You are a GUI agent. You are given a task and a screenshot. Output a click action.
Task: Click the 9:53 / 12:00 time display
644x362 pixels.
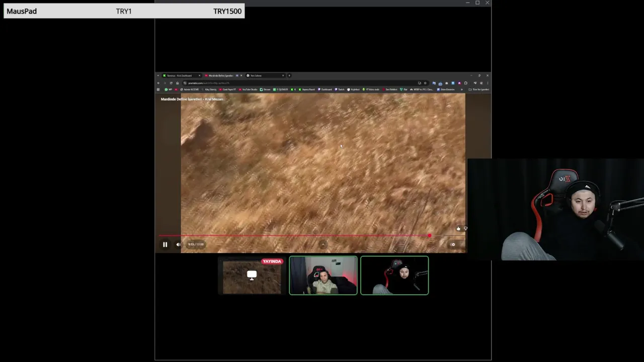pyautogui.click(x=196, y=244)
